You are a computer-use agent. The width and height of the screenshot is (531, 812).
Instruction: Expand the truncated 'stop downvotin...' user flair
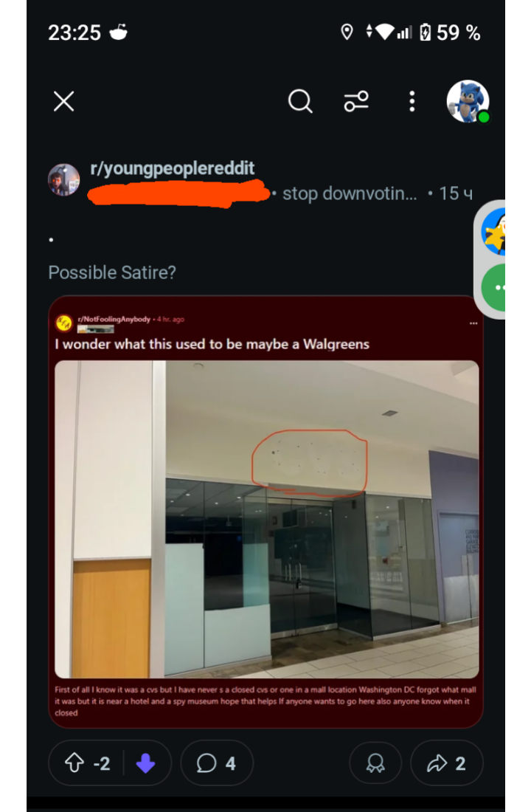click(350, 193)
